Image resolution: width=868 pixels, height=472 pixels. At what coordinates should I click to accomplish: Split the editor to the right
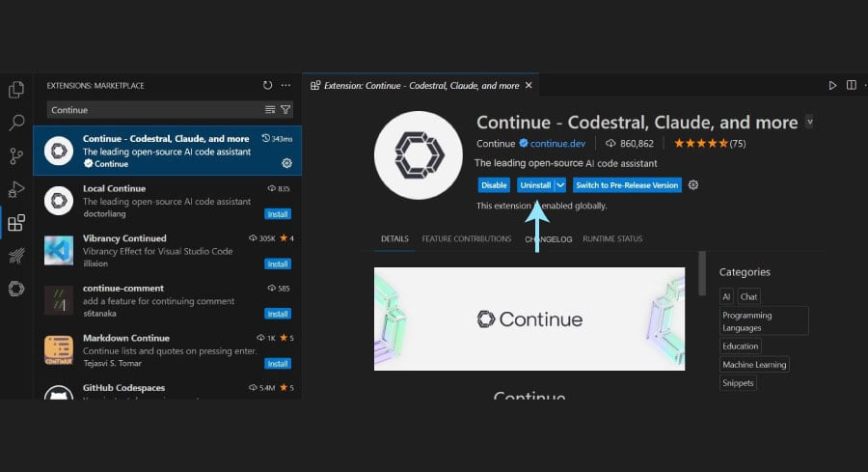(x=852, y=85)
